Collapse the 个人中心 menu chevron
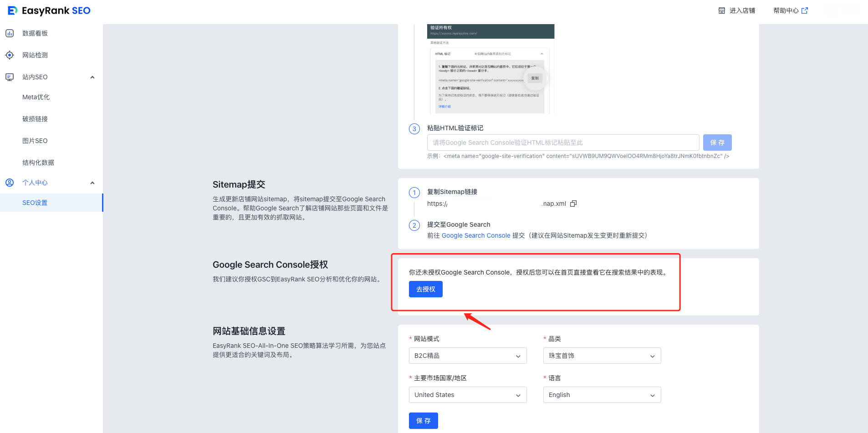868x433 pixels. 92,183
